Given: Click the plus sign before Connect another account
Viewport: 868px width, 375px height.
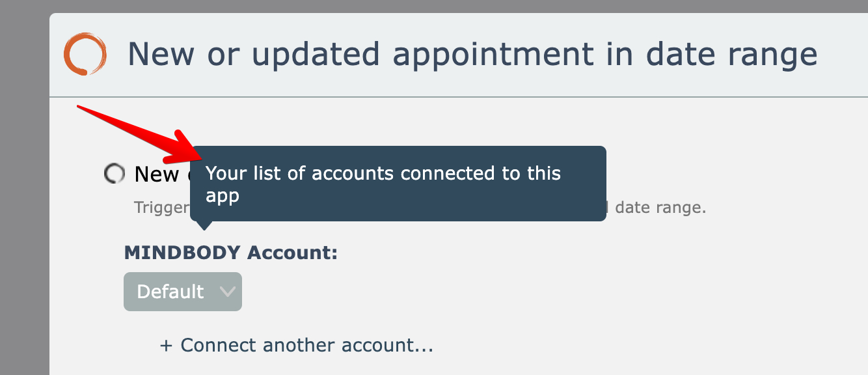Looking at the screenshot, I should point(166,345).
